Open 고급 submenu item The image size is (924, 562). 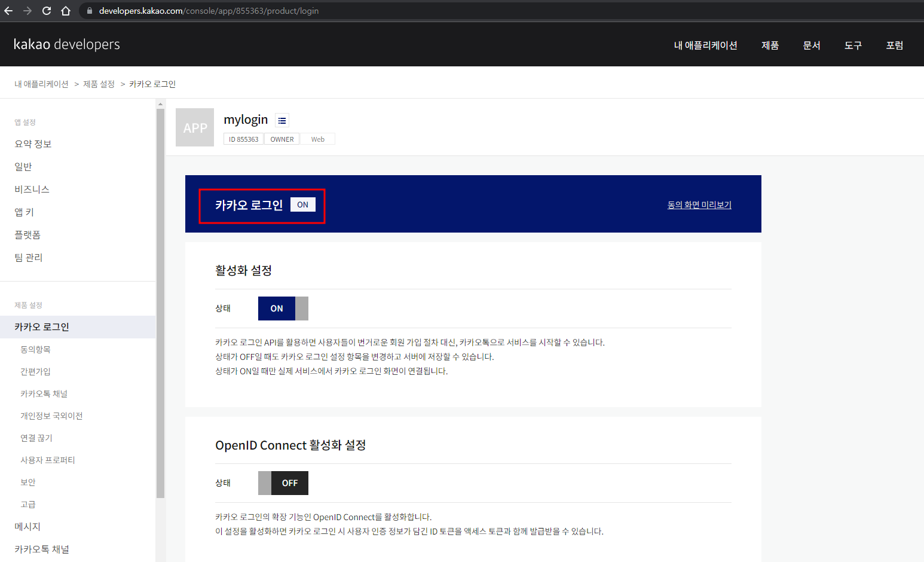pos(28,504)
